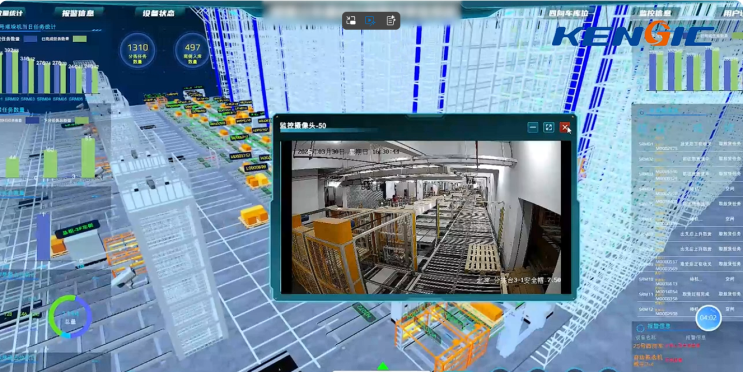Click the 04:02 timer circle

point(708,318)
